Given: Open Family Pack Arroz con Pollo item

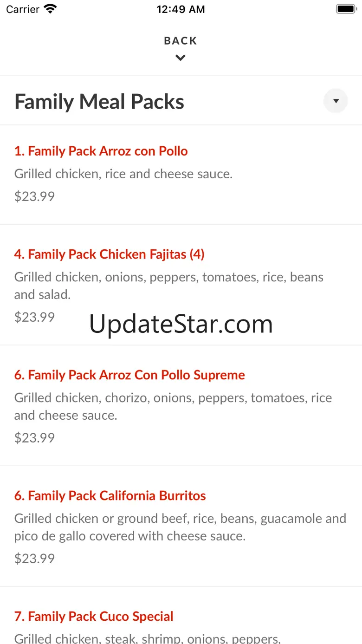Looking at the screenshot, I should click(101, 151).
